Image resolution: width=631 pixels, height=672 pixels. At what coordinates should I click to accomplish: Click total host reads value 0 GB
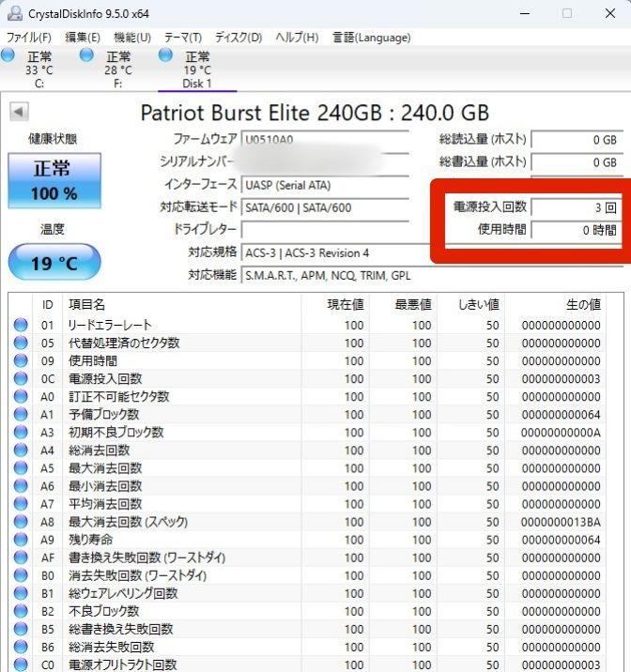coord(577,140)
